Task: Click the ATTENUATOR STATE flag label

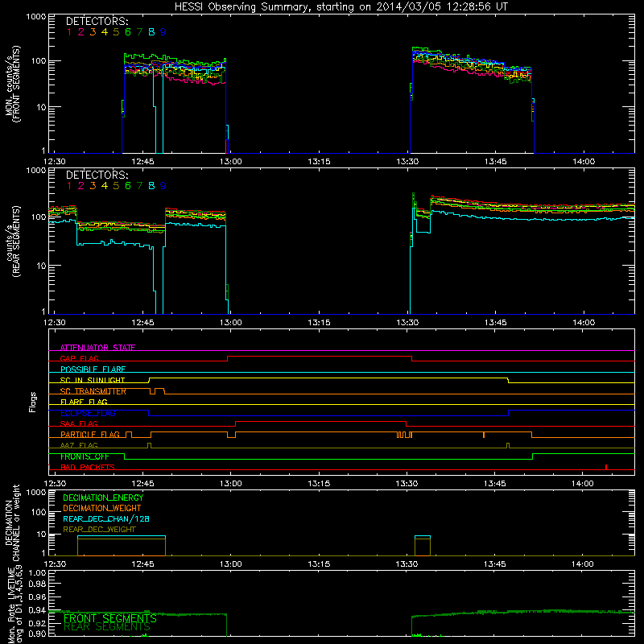Action: pyautogui.click(x=97, y=348)
